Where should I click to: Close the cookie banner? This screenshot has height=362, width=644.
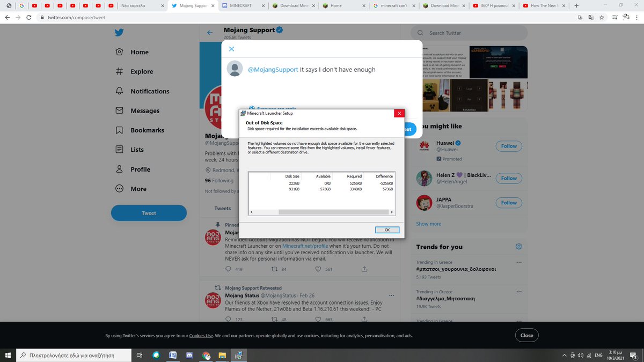click(x=526, y=335)
